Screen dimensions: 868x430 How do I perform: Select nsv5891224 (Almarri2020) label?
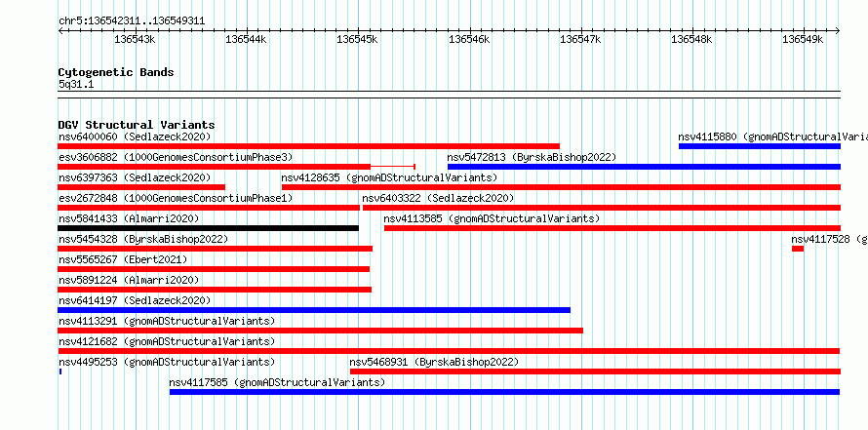[129, 280]
